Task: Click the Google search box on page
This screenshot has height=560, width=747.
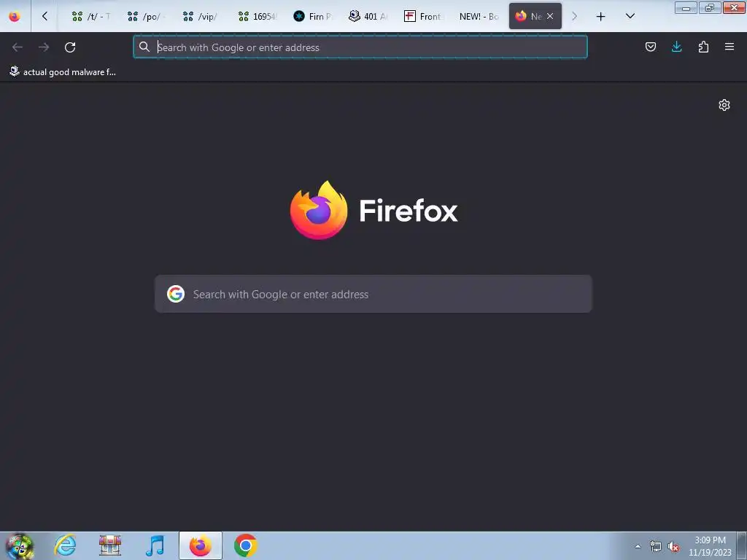Action: (x=373, y=294)
